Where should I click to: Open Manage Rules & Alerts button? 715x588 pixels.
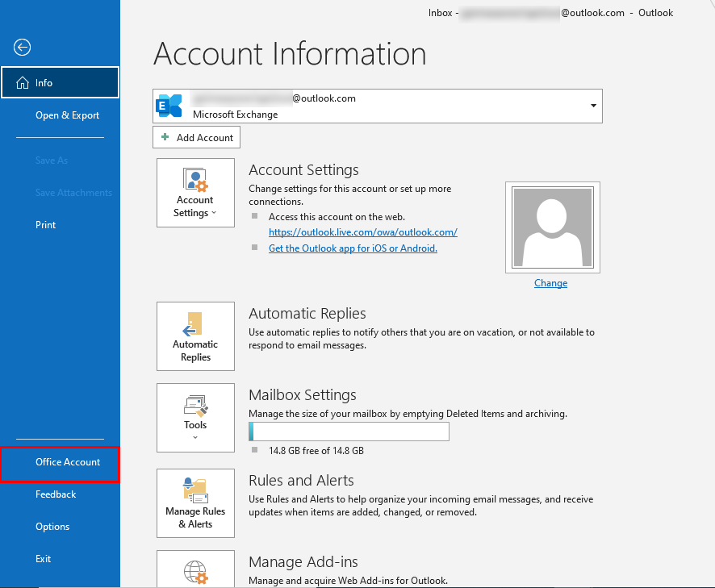point(195,503)
